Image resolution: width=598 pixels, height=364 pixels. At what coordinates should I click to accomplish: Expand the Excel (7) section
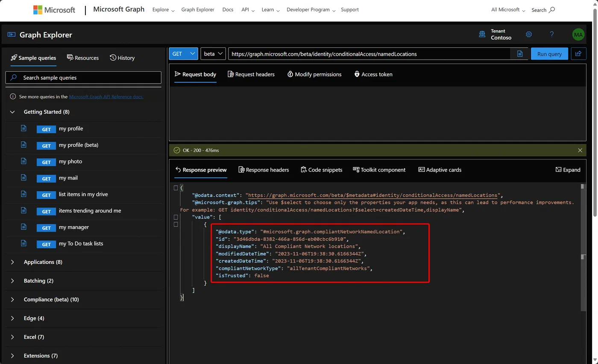tap(12, 337)
